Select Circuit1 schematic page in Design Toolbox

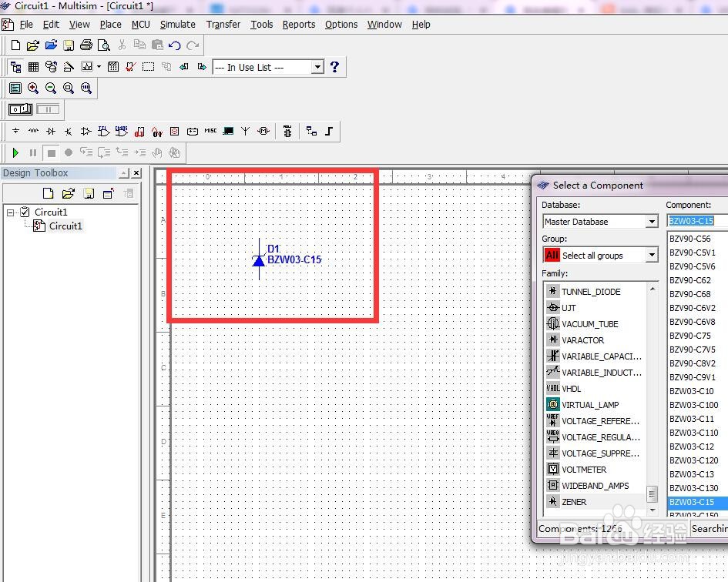[65, 226]
